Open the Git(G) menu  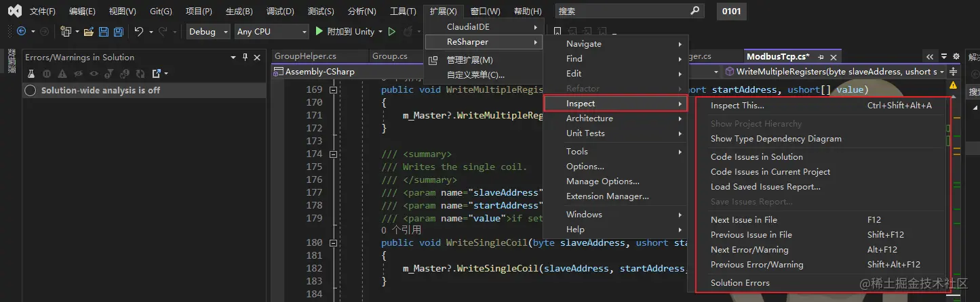click(x=161, y=12)
